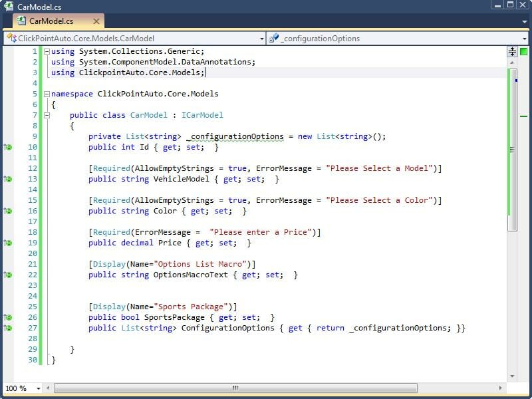Click the horizontal scrollbar at the bottom

(234, 388)
